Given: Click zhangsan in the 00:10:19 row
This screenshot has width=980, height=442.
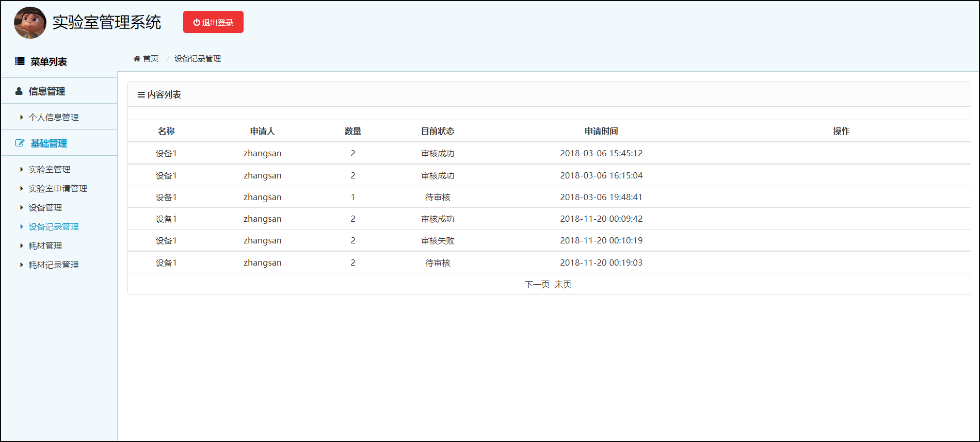Looking at the screenshot, I should (263, 241).
